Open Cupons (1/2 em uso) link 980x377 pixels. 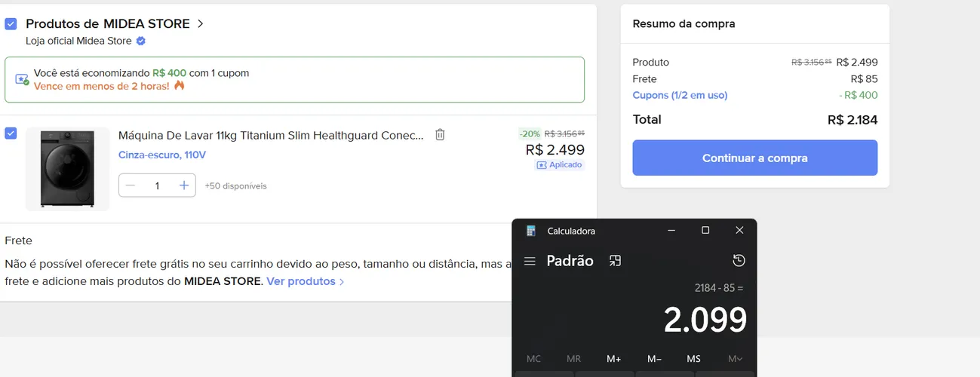click(680, 95)
